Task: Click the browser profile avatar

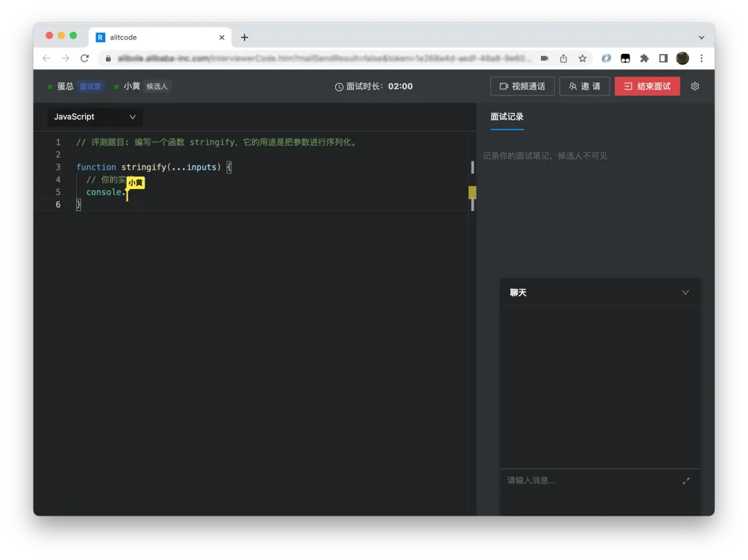Action: 682,58
